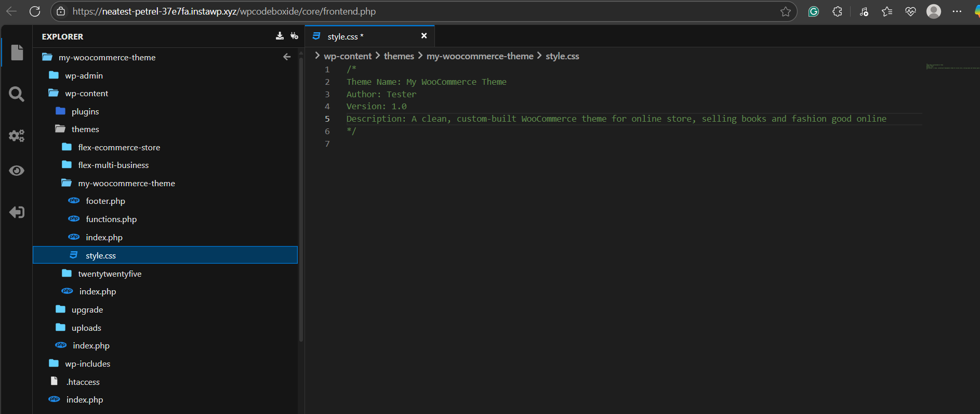980x414 pixels.
Task: Expand the flex-multi-business folder
Action: [x=113, y=165]
